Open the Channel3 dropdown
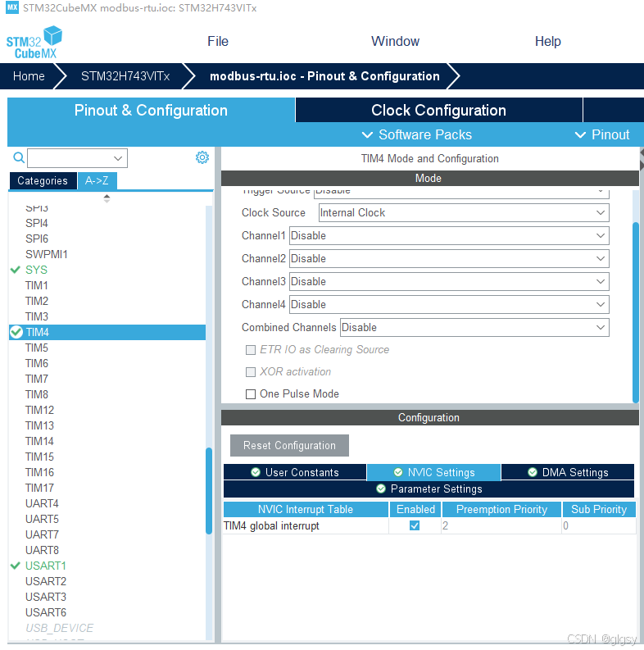This screenshot has width=644, height=650. [x=449, y=281]
